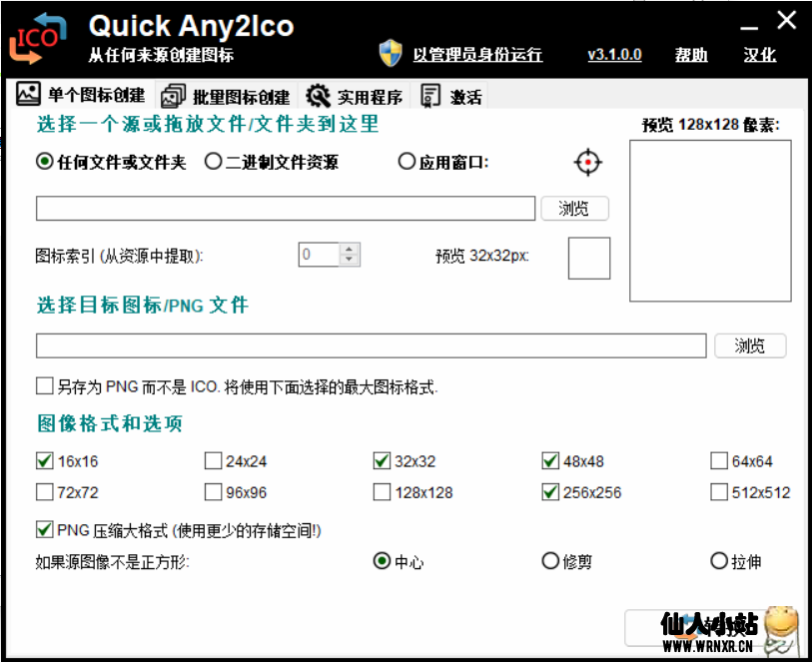The height and width of the screenshot is (662, 812).
Task: Select the 二进制文件资源 radio button
Action: pyautogui.click(x=211, y=161)
